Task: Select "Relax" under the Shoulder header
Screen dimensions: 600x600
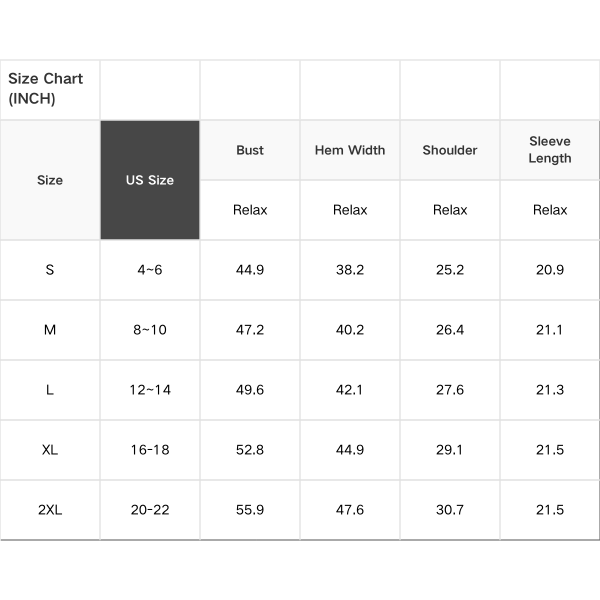Action: [x=450, y=210]
